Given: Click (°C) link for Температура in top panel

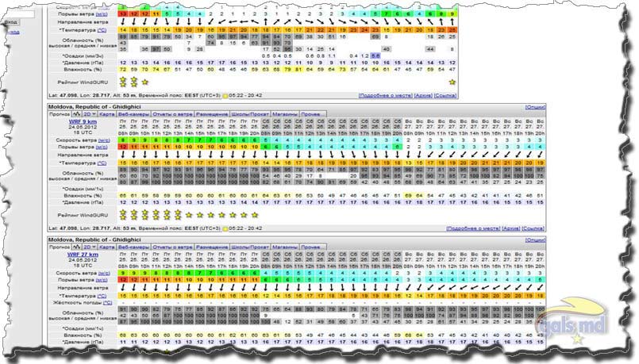Looking at the screenshot, I should pyautogui.click(x=102, y=30).
